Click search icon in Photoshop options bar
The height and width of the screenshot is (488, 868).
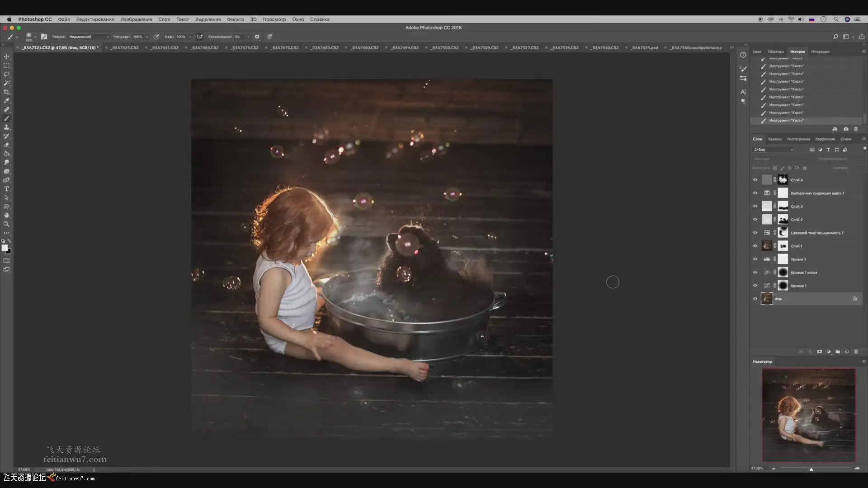click(835, 37)
